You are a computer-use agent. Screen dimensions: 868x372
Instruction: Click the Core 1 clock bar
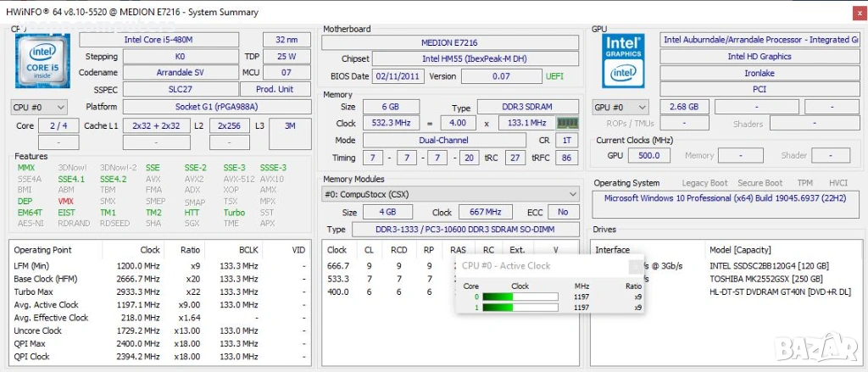(x=520, y=308)
